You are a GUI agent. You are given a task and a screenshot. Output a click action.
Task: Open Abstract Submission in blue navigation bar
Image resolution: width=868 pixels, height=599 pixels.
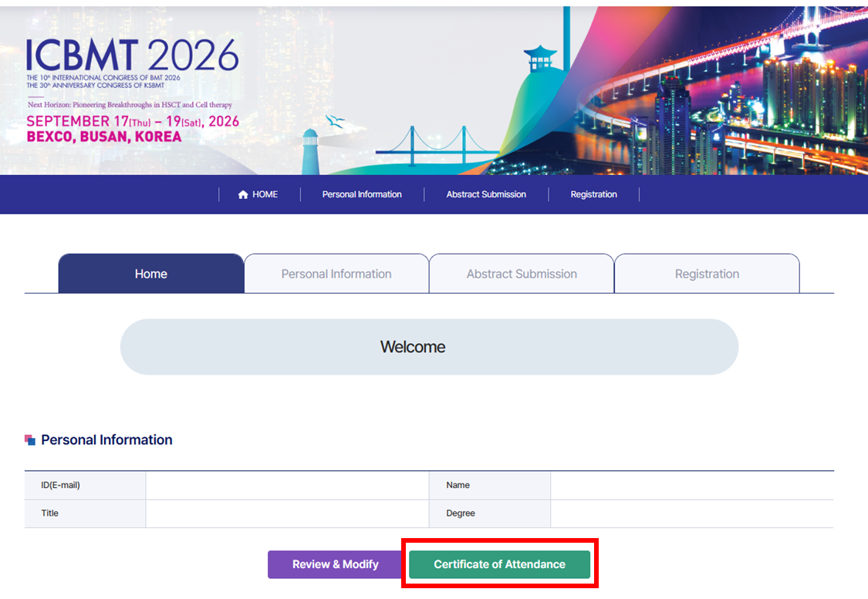click(486, 195)
